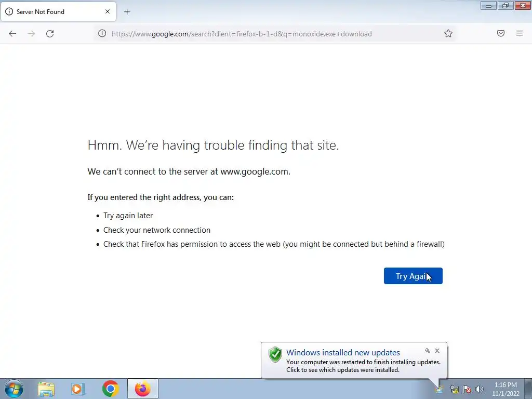The width and height of the screenshot is (532, 399).
Task: Close the Server Not Found tab
Action: [108, 11]
